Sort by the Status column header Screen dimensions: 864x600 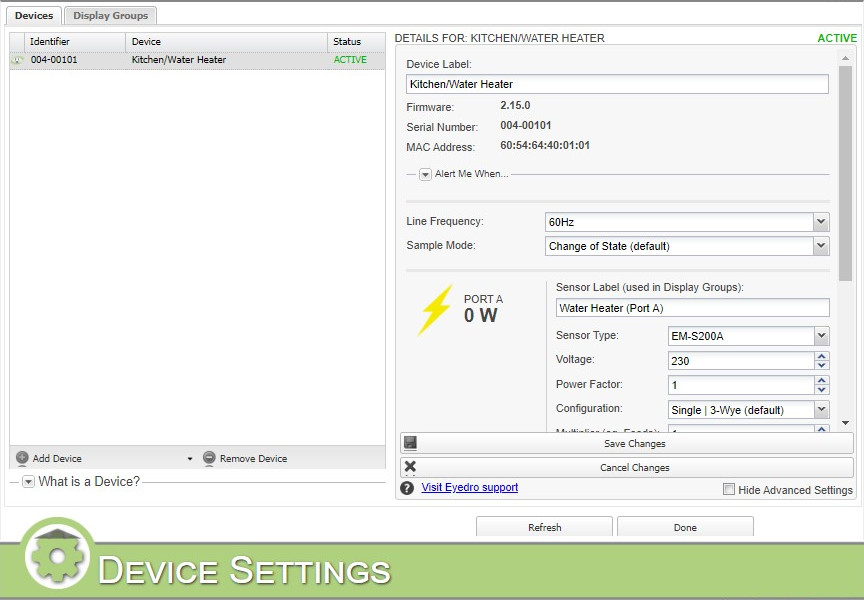[x=356, y=42]
